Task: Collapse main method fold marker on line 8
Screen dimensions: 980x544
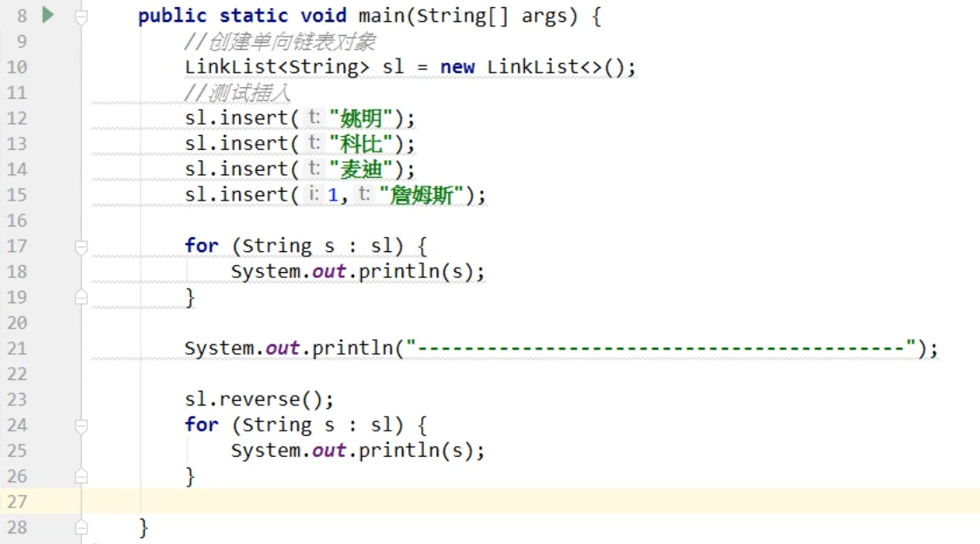Action: [x=81, y=17]
